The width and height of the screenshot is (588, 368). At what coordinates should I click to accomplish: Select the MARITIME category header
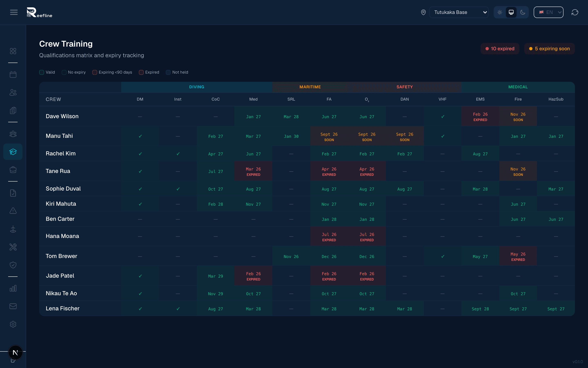click(x=310, y=87)
